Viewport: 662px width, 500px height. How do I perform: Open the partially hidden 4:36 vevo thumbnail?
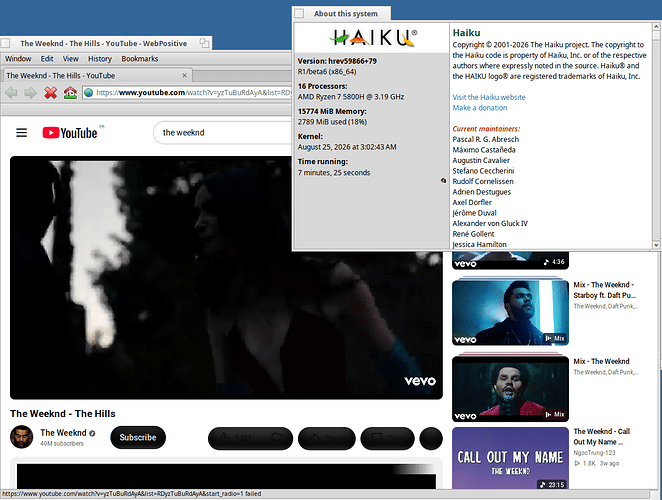pos(510,260)
